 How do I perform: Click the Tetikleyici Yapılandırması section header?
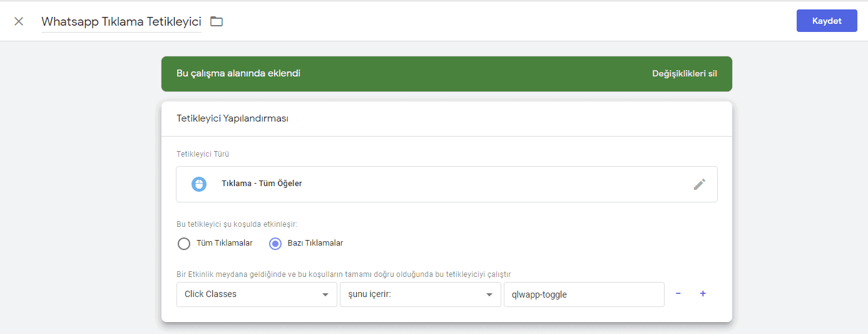pos(232,118)
